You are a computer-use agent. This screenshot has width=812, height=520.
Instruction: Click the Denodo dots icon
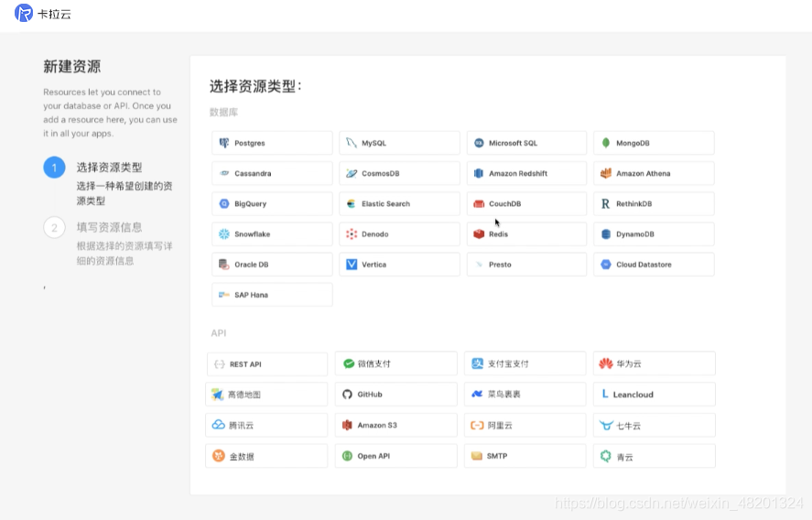pos(352,234)
